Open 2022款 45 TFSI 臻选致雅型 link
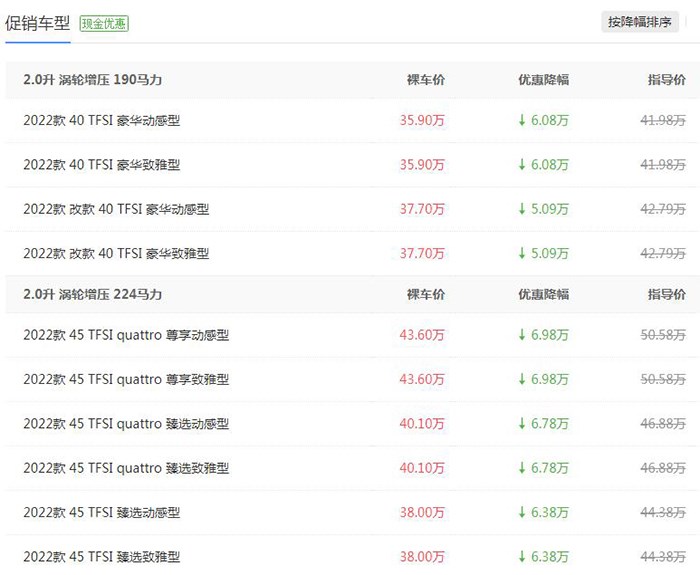This screenshot has width=700, height=575. tap(102, 557)
